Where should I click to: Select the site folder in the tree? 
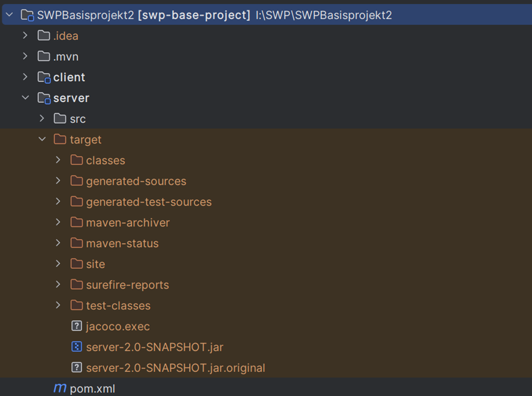pyautogui.click(x=95, y=264)
